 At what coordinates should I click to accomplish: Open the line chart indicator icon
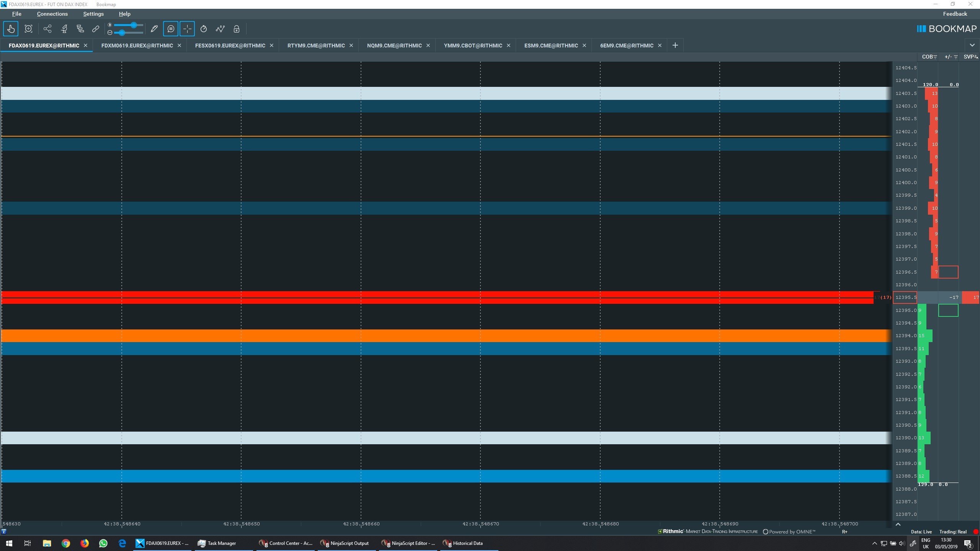[220, 29]
